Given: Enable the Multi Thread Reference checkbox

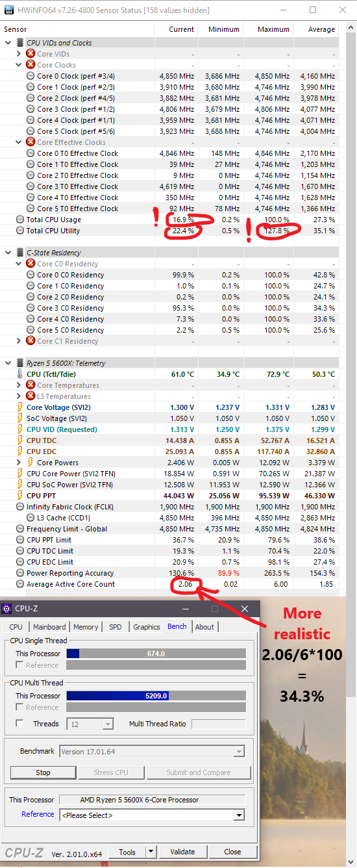Looking at the screenshot, I should tap(20, 707).
